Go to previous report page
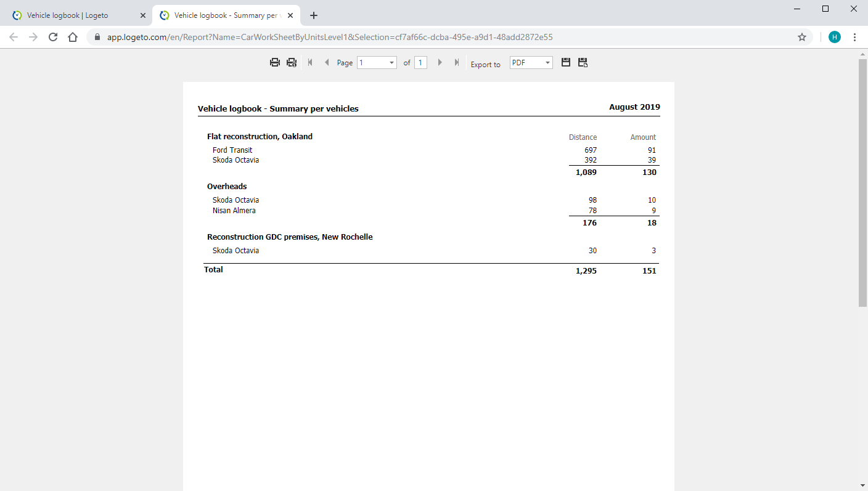This screenshot has width=868, height=491. [x=327, y=62]
